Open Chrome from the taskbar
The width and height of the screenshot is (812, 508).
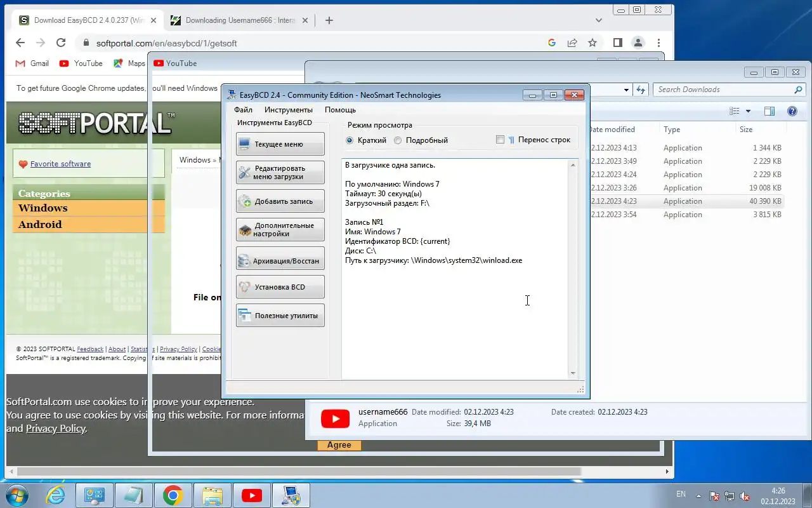click(x=173, y=495)
